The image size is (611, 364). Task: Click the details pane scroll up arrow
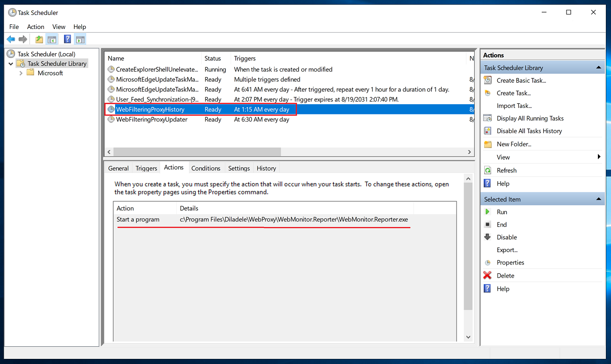coord(468,178)
